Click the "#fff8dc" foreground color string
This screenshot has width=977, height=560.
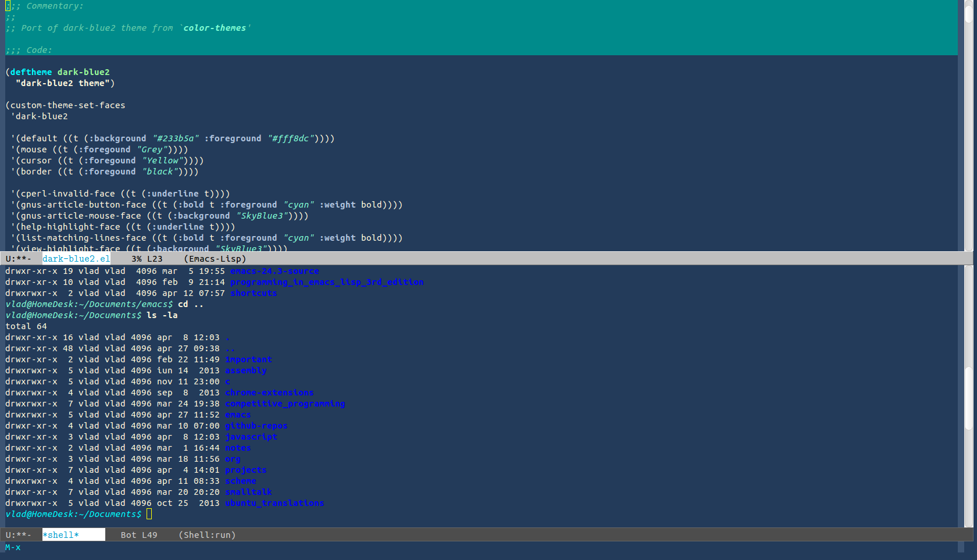[291, 138]
